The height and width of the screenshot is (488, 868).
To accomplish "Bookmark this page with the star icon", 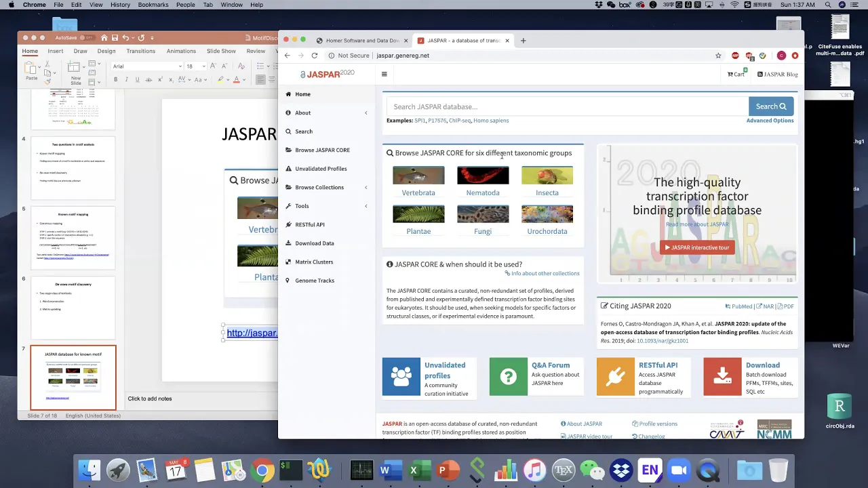I will pos(718,56).
